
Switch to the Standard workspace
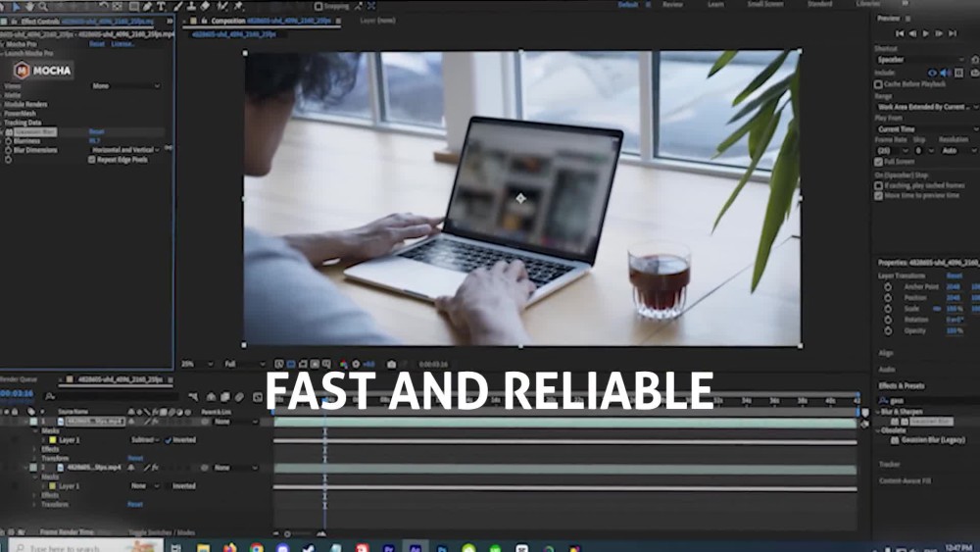819,4
